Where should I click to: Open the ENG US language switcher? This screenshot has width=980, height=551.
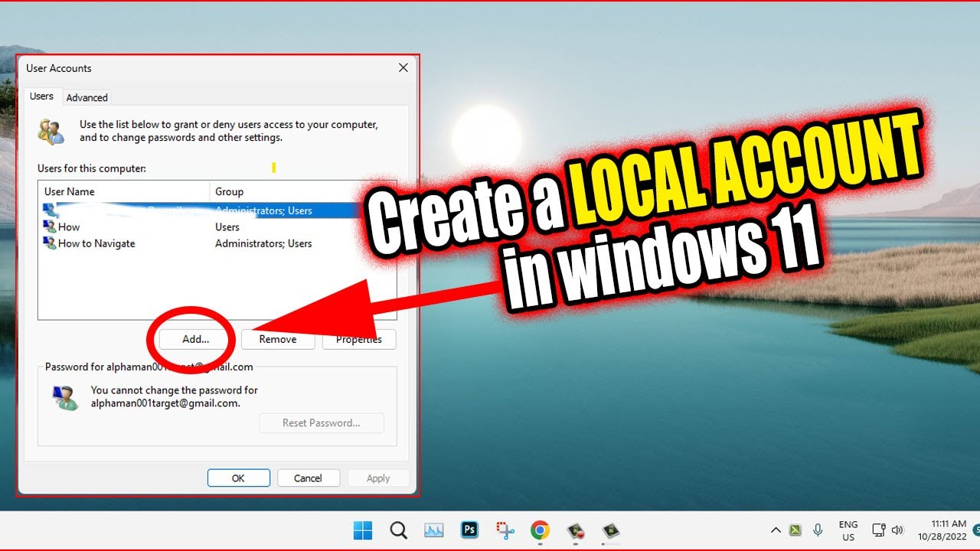point(848,530)
